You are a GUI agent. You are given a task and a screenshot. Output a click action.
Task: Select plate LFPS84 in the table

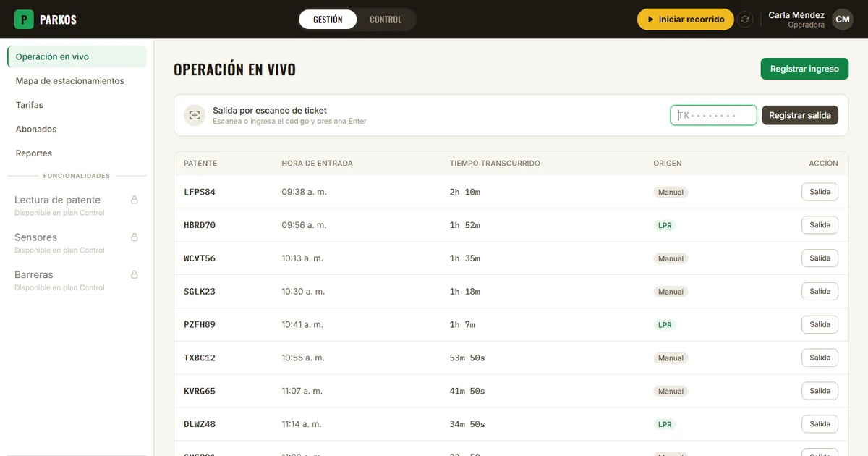pyautogui.click(x=200, y=193)
